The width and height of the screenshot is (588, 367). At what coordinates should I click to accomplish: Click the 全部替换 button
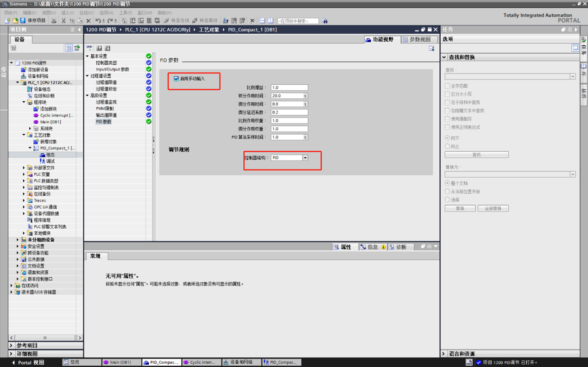pyautogui.click(x=493, y=209)
